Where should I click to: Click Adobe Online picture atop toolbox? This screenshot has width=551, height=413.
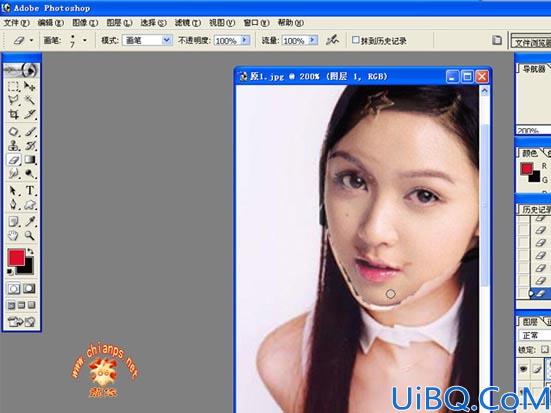click(x=21, y=71)
